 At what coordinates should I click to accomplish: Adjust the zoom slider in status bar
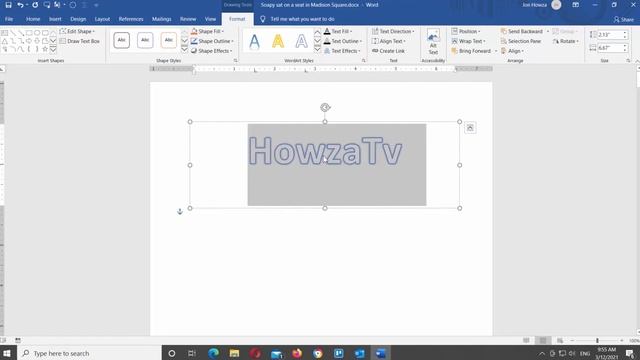point(597,340)
